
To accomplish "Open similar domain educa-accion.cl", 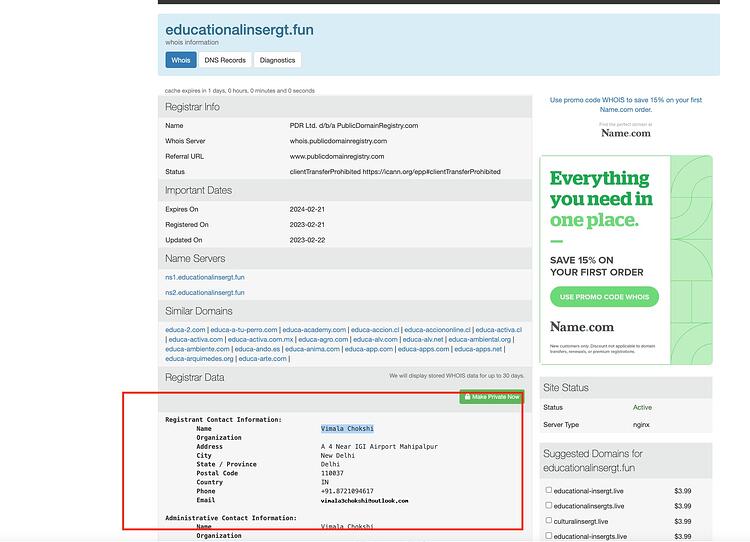I will (375, 330).
